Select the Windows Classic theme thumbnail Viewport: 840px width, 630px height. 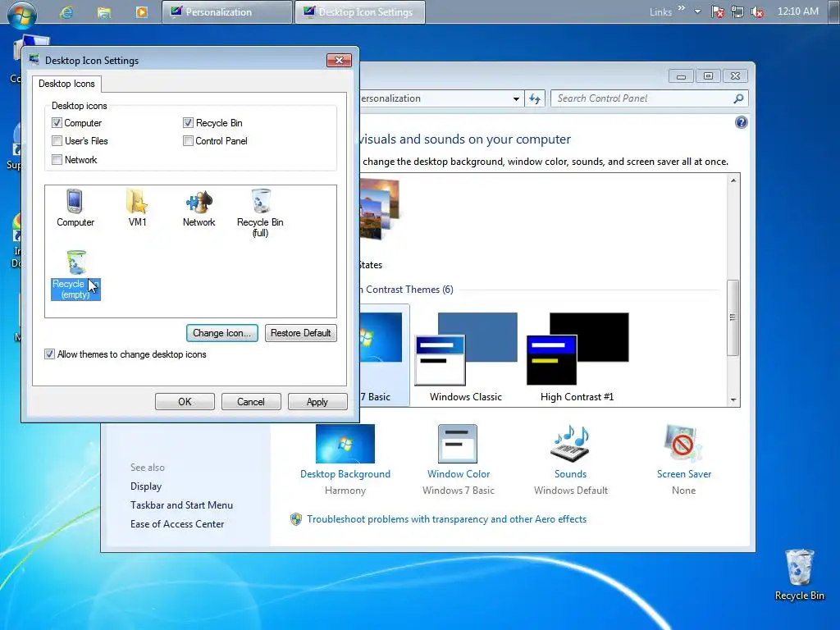click(466, 349)
